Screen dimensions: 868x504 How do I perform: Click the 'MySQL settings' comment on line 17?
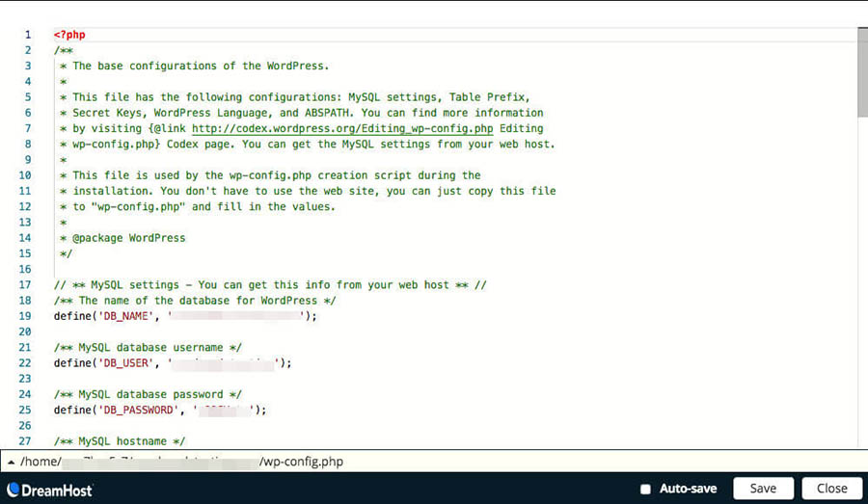pyautogui.click(x=270, y=285)
